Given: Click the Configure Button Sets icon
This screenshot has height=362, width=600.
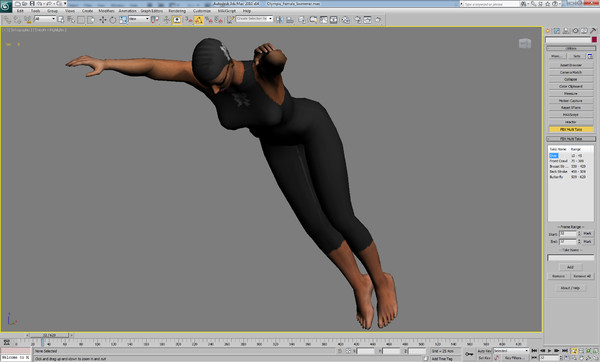Looking at the screenshot, I should (x=590, y=56).
